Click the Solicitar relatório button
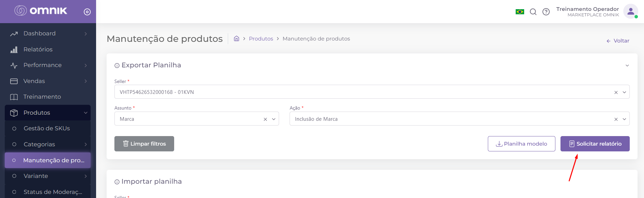644x198 pixels. tap(595, 144)
